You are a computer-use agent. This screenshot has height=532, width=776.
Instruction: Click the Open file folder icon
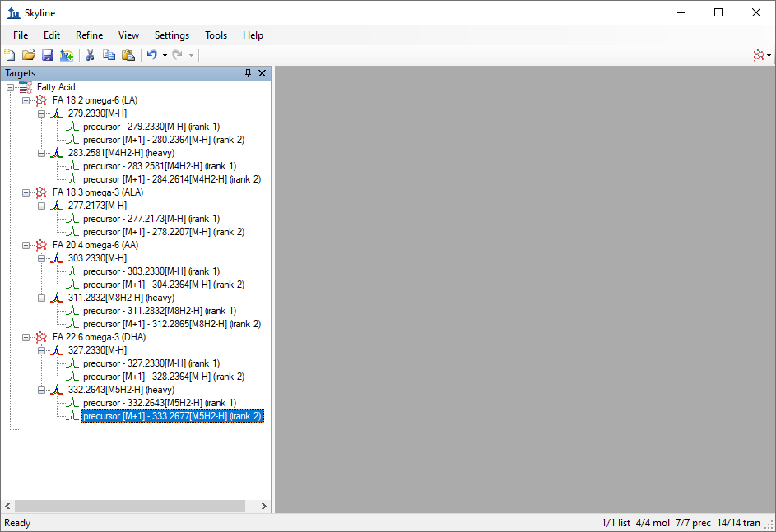click(29, 55)
